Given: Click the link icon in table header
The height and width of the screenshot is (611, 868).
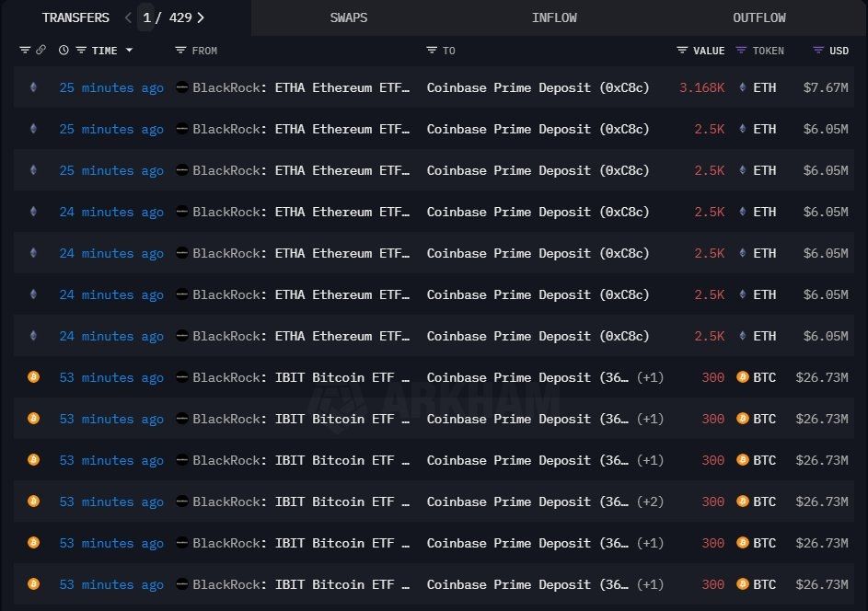Looking at the screenshot, I should (x=41, y=51).
